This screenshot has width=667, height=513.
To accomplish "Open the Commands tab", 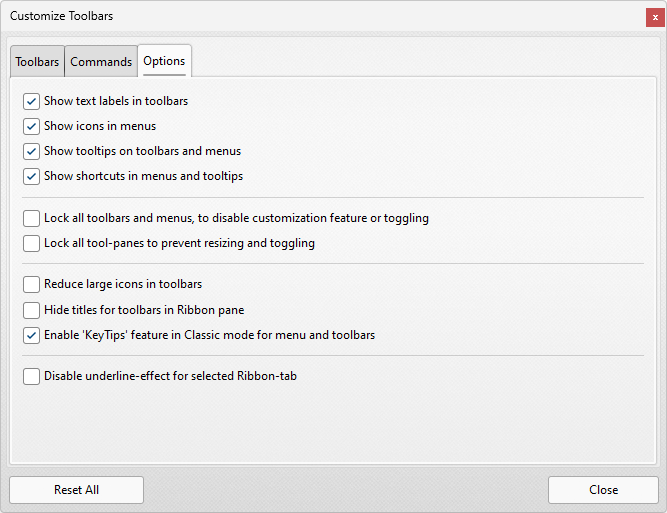I will (x=101, y=62).
